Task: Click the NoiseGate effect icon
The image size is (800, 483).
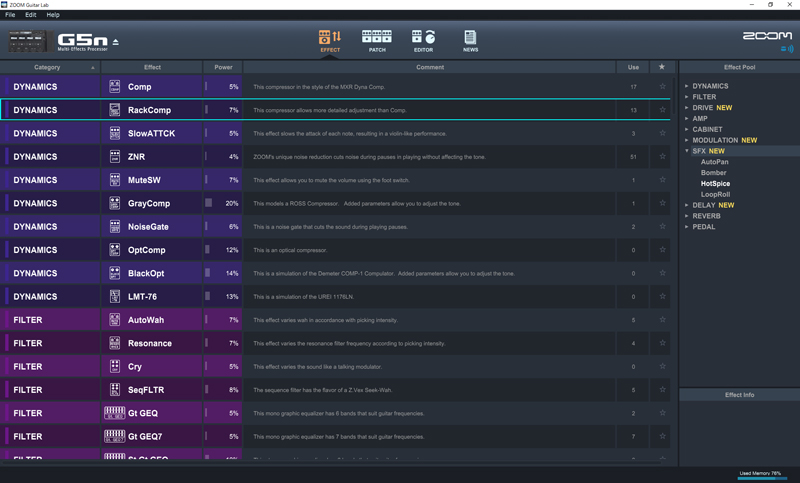Action: pyautogui.click(x=115, y=226)
